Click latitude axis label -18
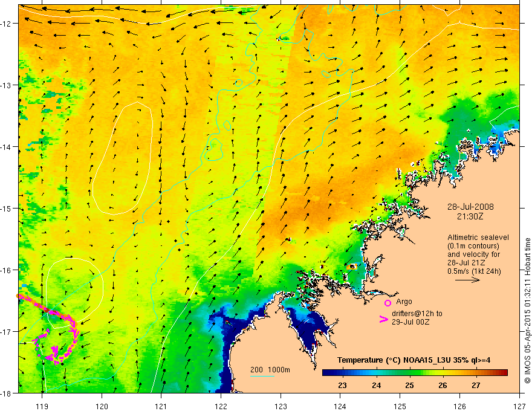532x411 pixels. (x=6, y=393)
